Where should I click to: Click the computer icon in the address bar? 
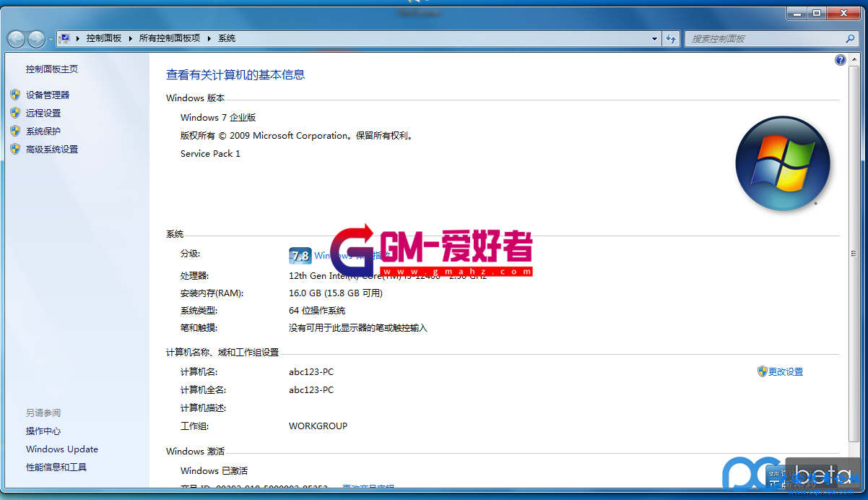tap(64, 38)
